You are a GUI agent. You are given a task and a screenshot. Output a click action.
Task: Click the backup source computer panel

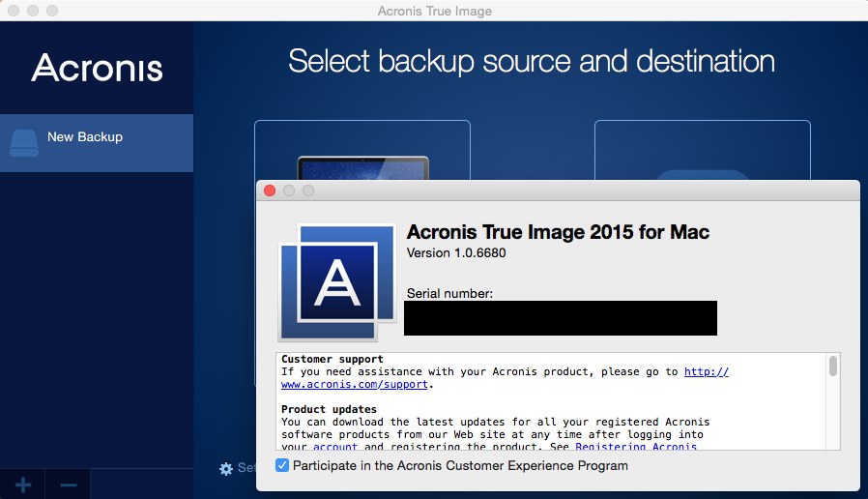(x=362, y=150)
